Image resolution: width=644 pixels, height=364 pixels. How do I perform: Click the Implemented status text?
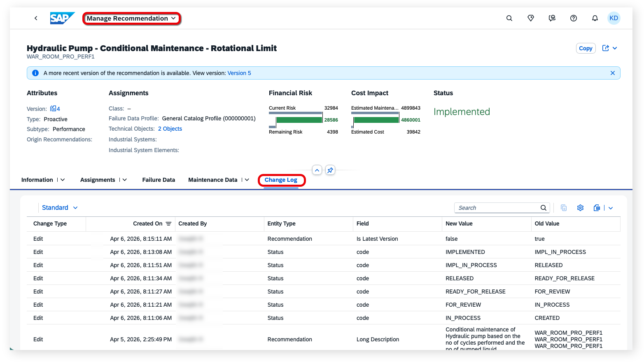tap(462, 112)
